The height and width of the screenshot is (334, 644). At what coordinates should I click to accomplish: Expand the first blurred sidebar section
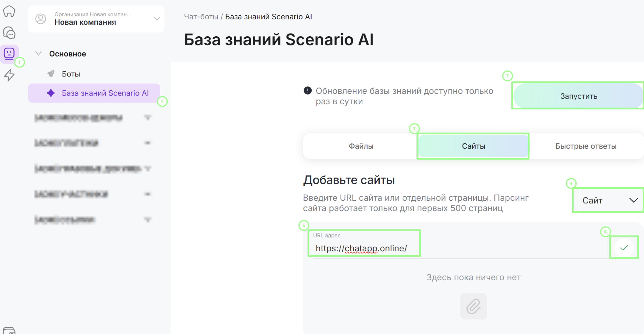tap(148, 117)
